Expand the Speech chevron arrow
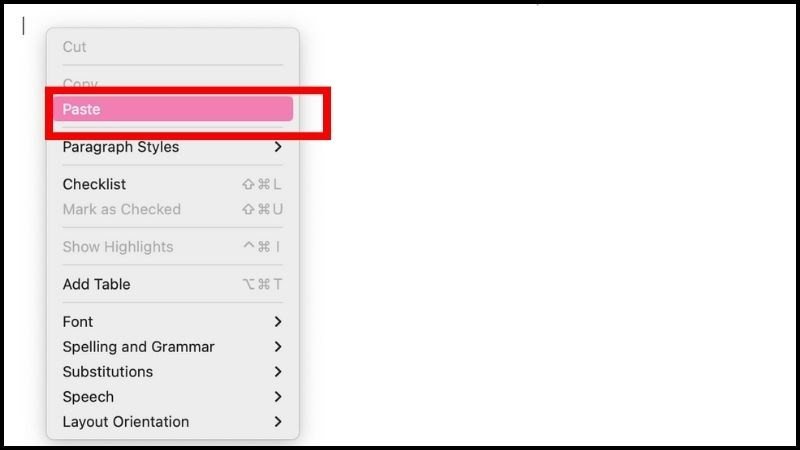 pos(278,397)
